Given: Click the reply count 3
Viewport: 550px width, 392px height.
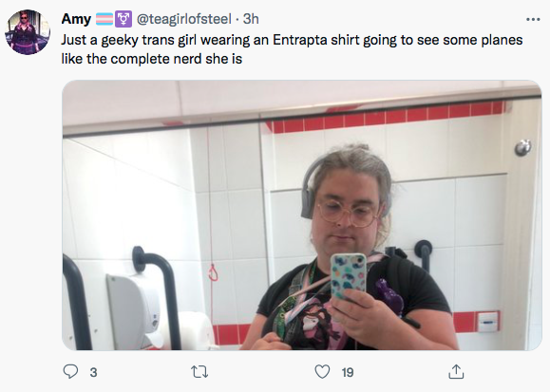Looking at the screenshot, I should 93,372.
